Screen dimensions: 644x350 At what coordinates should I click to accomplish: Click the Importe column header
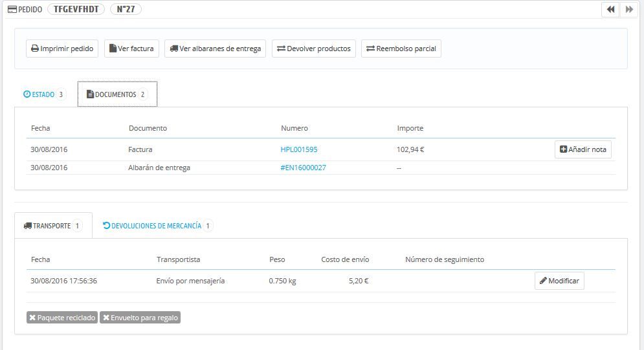click(x=410, y=128)
